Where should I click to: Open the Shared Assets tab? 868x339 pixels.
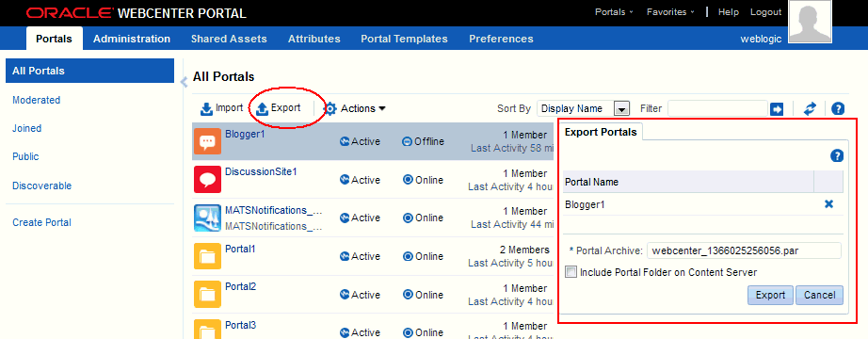tap(229, 39)
